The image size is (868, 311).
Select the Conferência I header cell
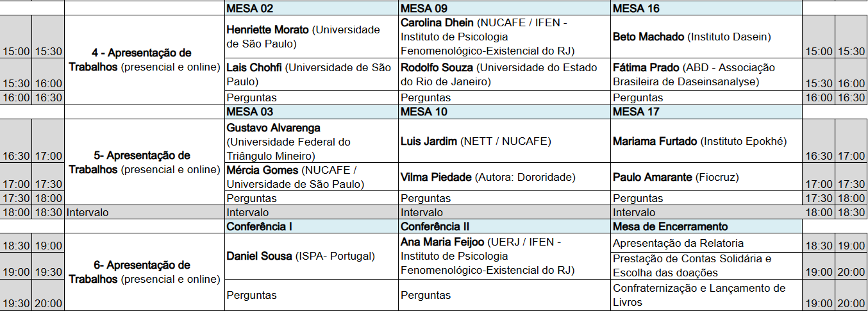click(x=311, y=226)
